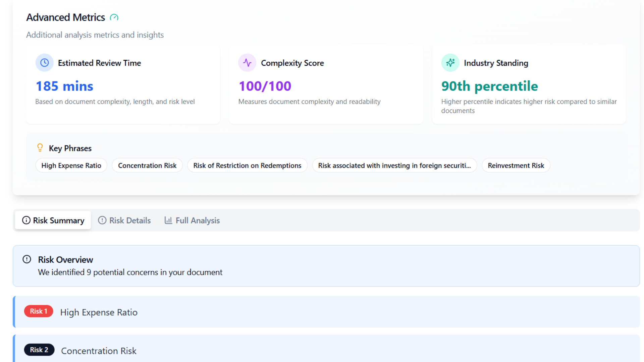Select the Concentration Risk key phrase chip
Image resolution: width=644 pixels, height=362 pixels.
pos(147,166)
